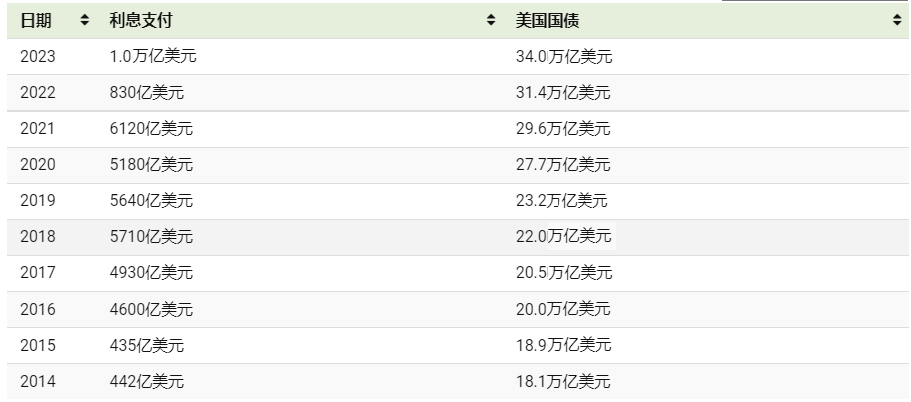Sort table by 美国国债 column arrows
The height and width of the screenshot is (402, 911).
[x=896, y=21]
